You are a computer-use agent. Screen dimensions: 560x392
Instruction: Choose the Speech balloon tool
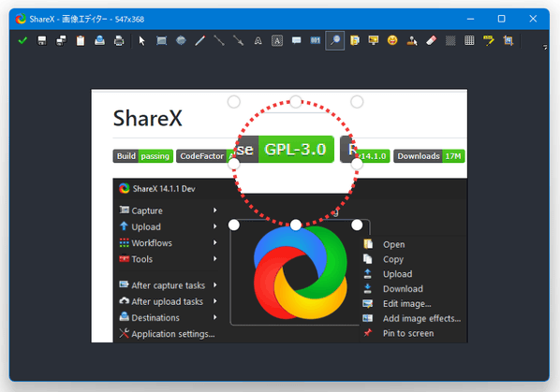[x=296, y=40]
